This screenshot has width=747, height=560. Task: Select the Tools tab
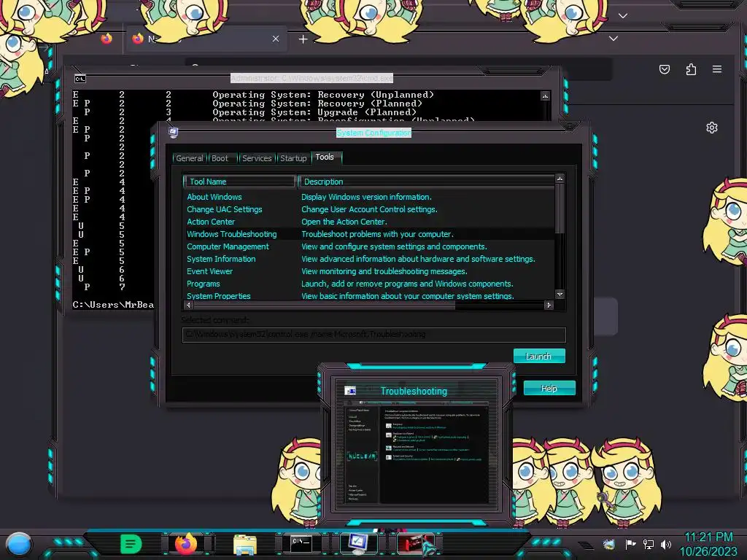tap(325, 157)
